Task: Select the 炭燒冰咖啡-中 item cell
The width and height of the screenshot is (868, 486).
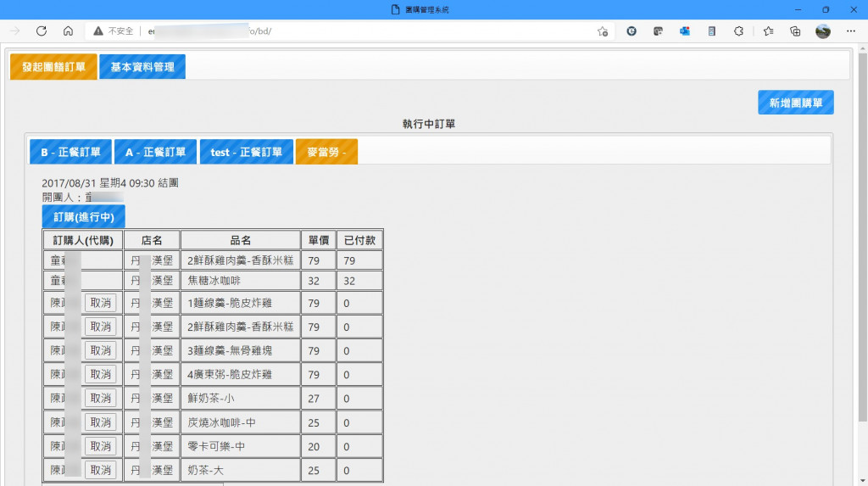Action: (x=240, y=422)
